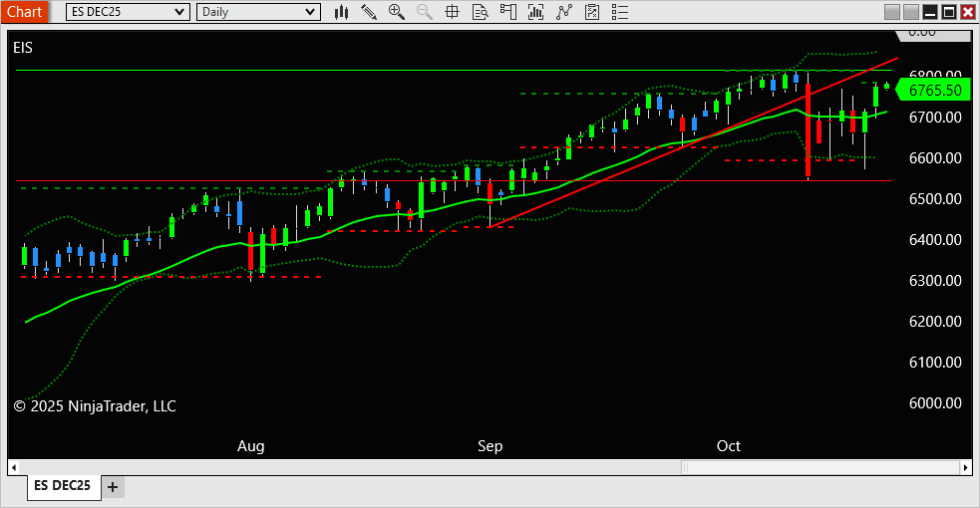Click the Sep label on time axis
The height and width of the screenshot is (508, 980).
(x=490, y=446)
